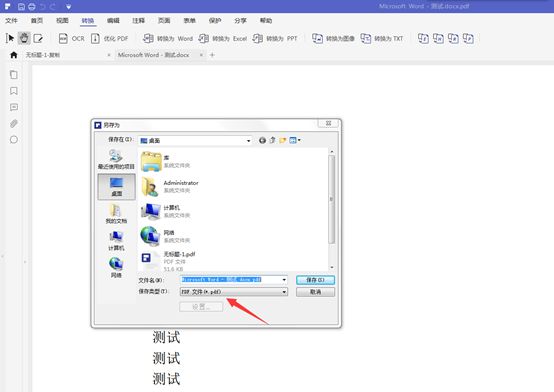Open the 页面 ribbon tab
This screenshot has height=392, width=554.
(x=164, y=21)
